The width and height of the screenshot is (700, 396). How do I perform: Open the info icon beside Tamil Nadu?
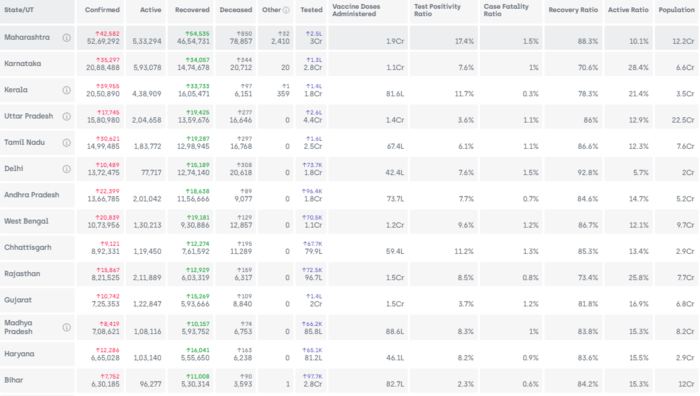coord(67,143)
